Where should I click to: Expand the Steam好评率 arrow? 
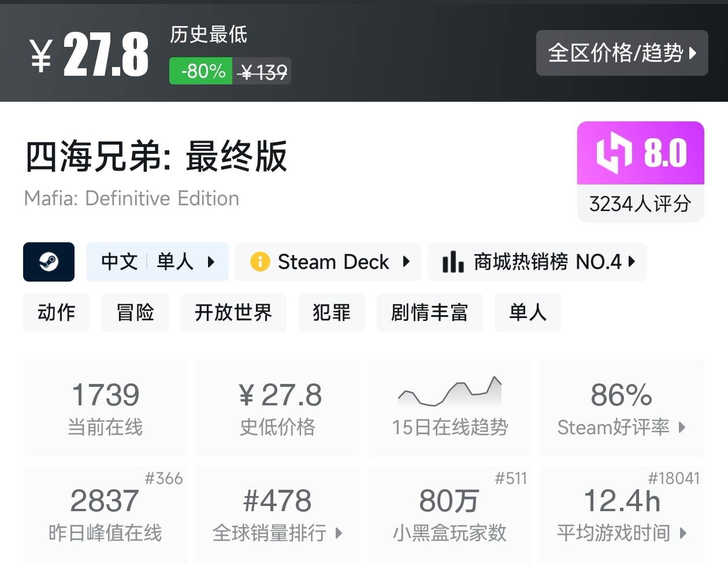[682, 427]
